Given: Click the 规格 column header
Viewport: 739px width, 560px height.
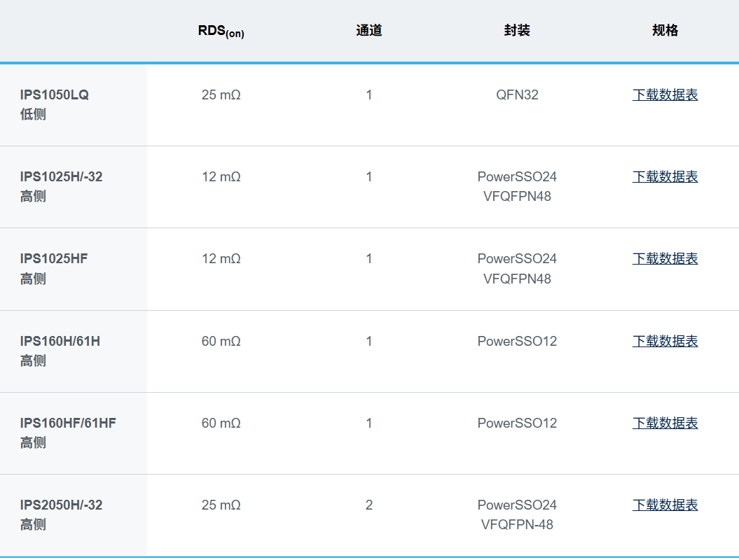Looking at the screenshot, I should [665, 31].
